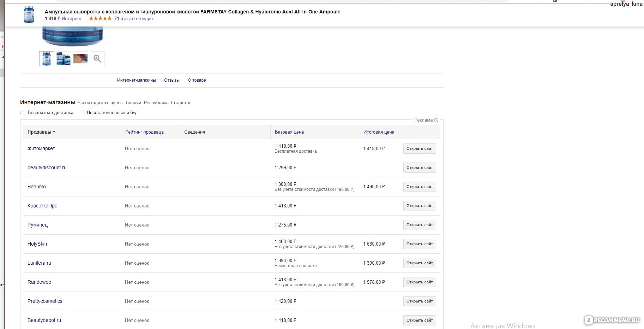
Task: Click Открыть сайт for Lunifera.ru
Action: [420, 263]
